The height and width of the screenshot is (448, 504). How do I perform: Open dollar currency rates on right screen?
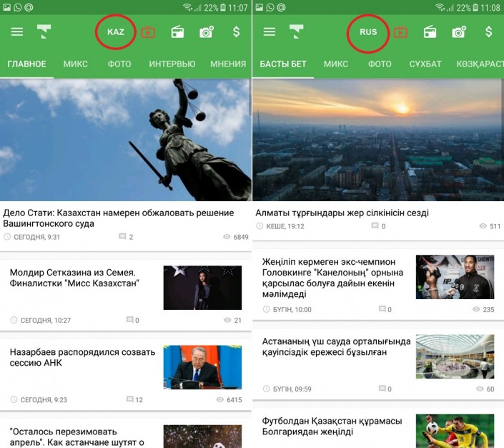pos(489,32)
